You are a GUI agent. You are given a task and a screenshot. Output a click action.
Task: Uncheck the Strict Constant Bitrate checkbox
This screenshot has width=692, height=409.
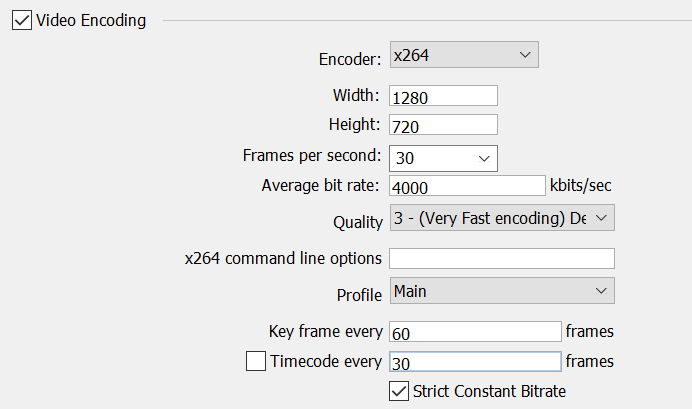click(399, 391)
